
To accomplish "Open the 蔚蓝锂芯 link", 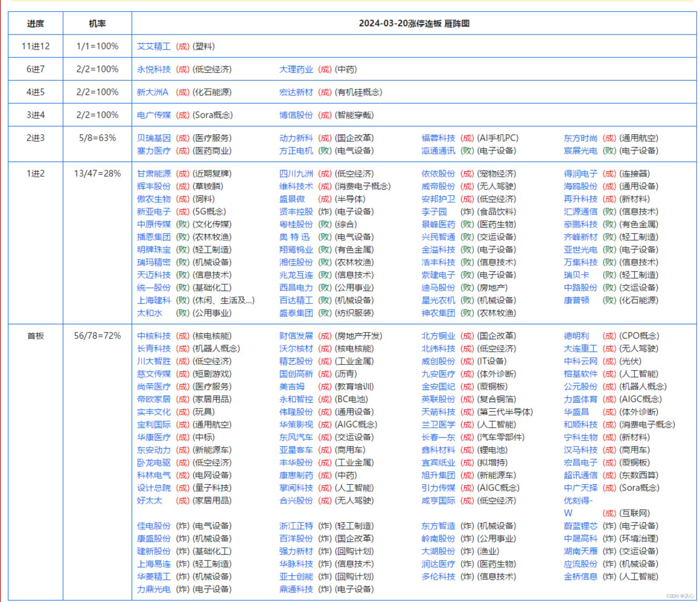I will coord(581,526).
